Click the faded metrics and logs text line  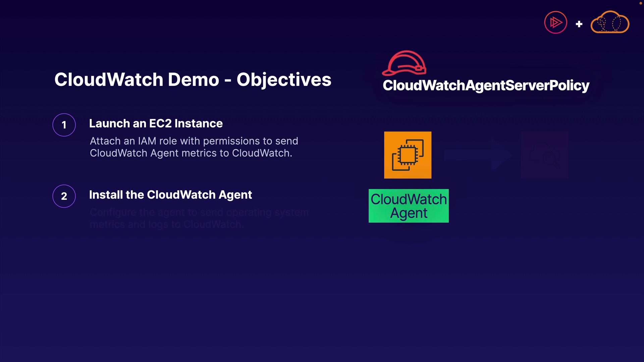tap(166, 224)
